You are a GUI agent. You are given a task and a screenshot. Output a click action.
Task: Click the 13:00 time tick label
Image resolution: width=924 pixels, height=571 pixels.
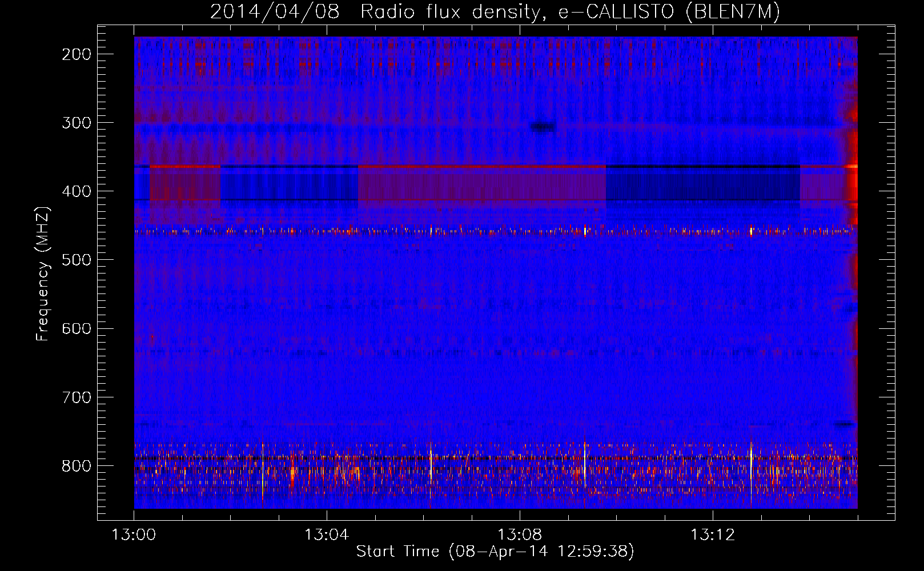(x=134, y=535)
